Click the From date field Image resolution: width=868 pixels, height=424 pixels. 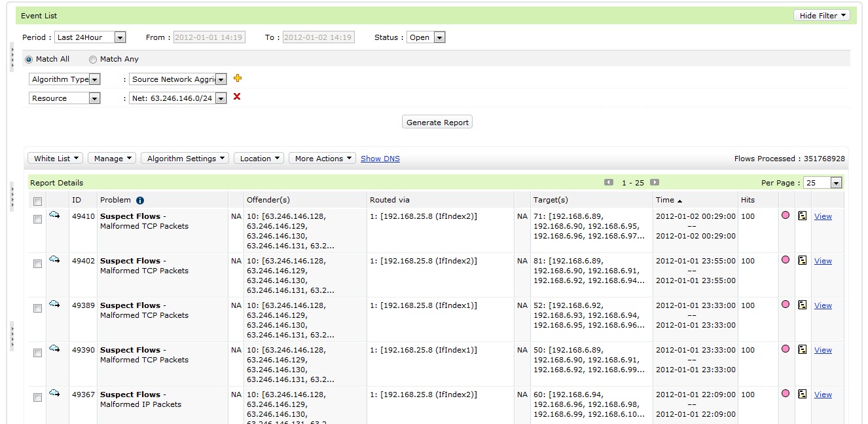[x=209, y=37]
